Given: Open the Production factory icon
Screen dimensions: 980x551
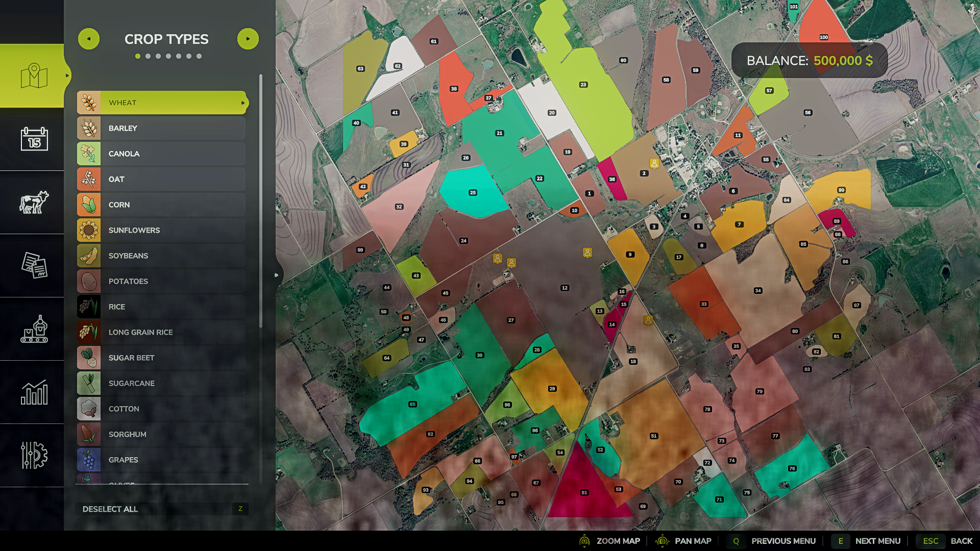Looking at the screenshot, I should click(x=34, y=329).
